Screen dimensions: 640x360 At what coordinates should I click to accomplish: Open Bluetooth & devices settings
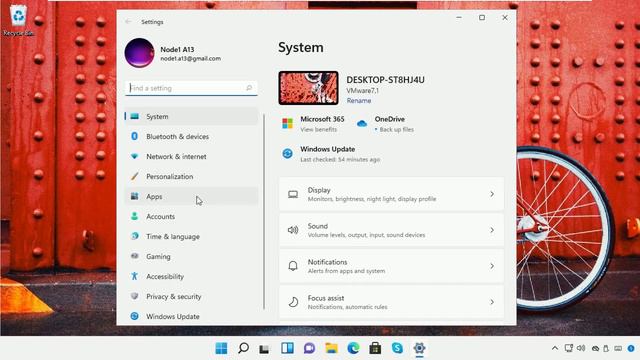point(191,136)
